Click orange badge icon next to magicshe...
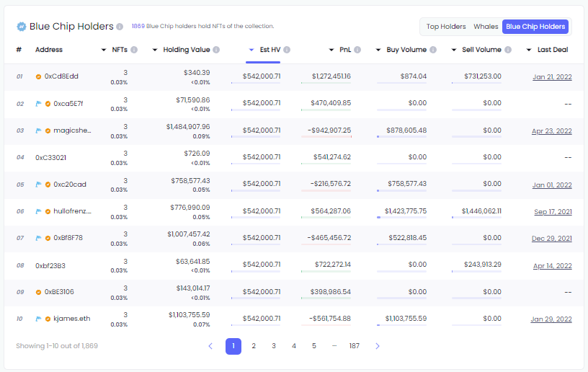This screenshot has width=588, height=372. click(x=48, y=131)
